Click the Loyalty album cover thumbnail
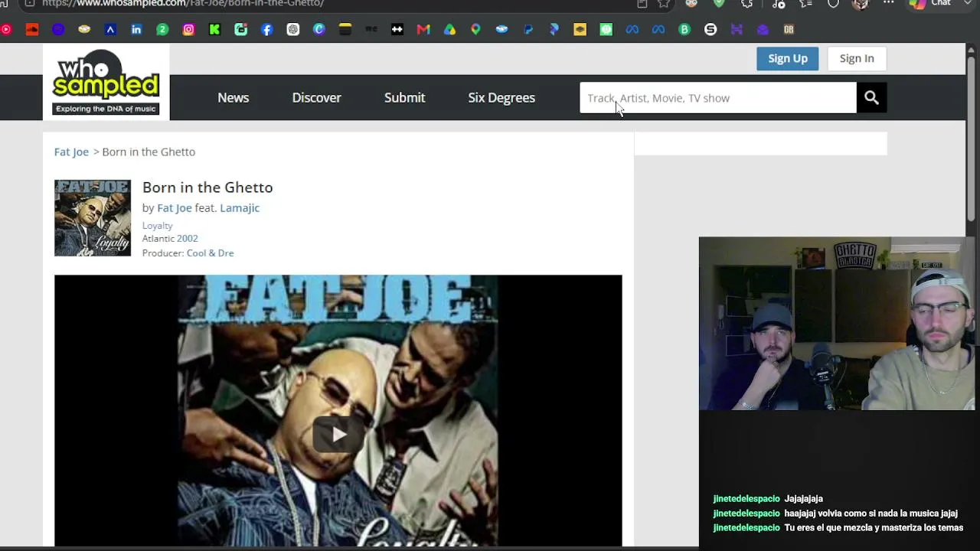980x551 pixels. point(93,217)
